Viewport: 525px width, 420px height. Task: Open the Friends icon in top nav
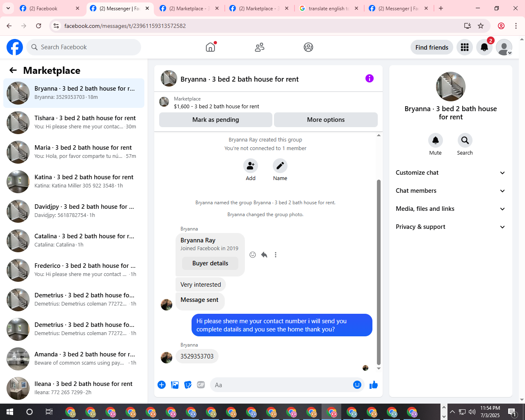click(260, 47)
